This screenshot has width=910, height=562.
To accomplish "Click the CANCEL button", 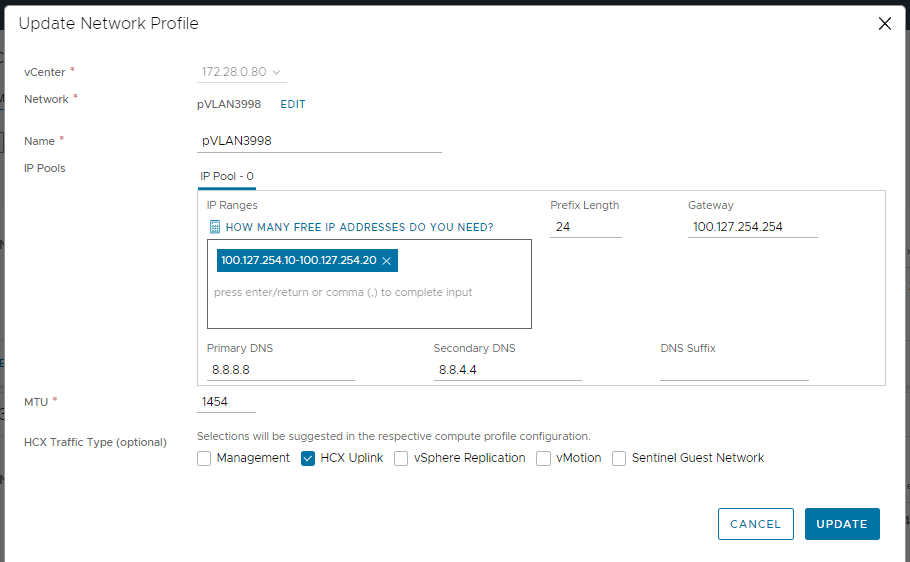I will coord(756,524).
